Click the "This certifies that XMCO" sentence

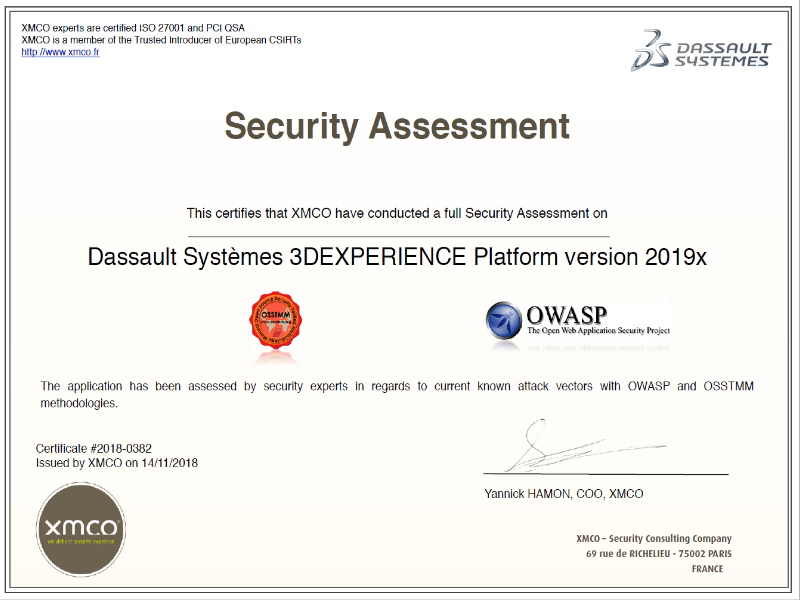pos(397,213)
